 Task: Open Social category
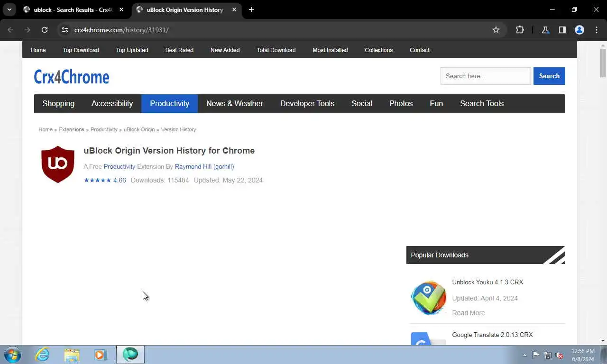(362, 103)
